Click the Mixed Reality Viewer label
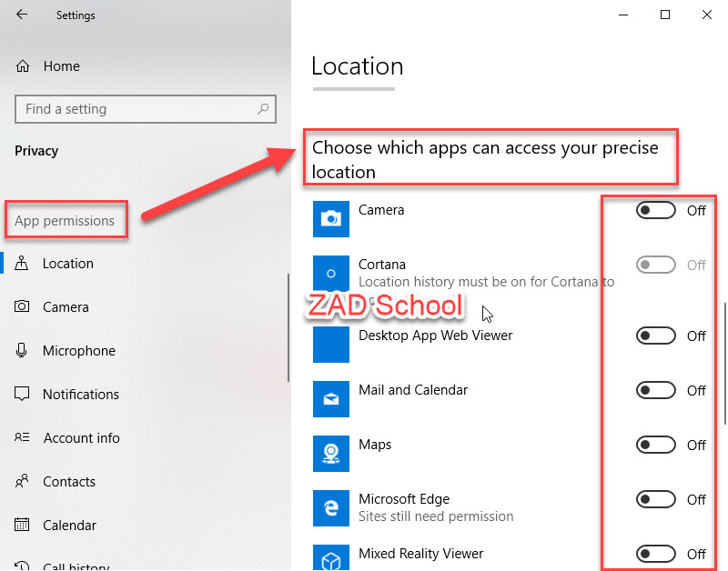 421,554
